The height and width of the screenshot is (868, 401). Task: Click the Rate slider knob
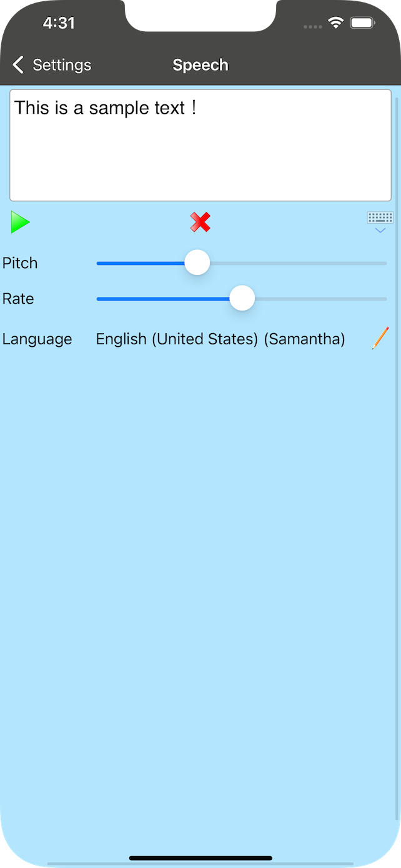(x=242, y=298)
